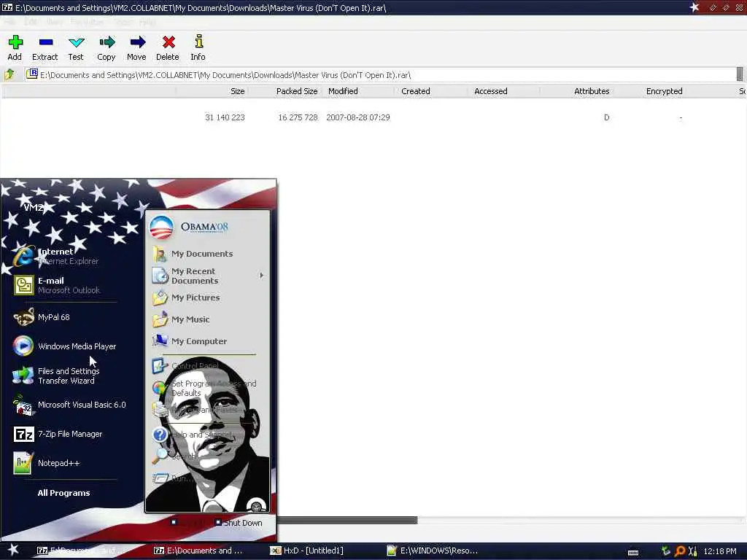Click the Shut Down button

(x=239, y=522)
